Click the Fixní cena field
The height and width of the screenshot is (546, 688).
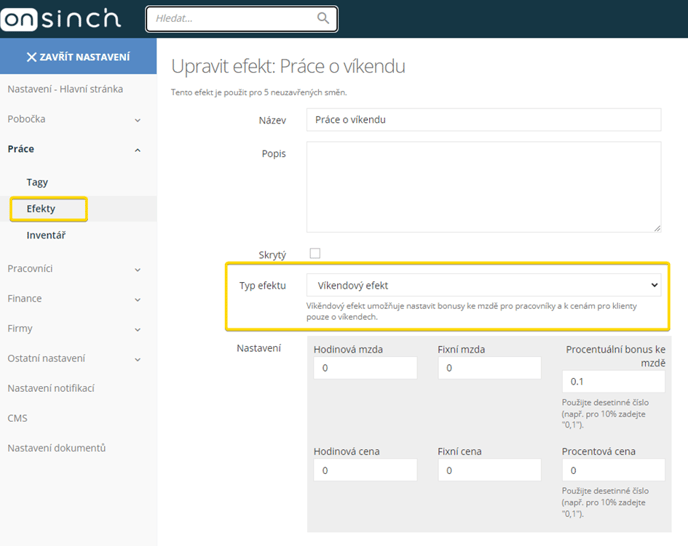pyautogui.click(x=489, y=470)
